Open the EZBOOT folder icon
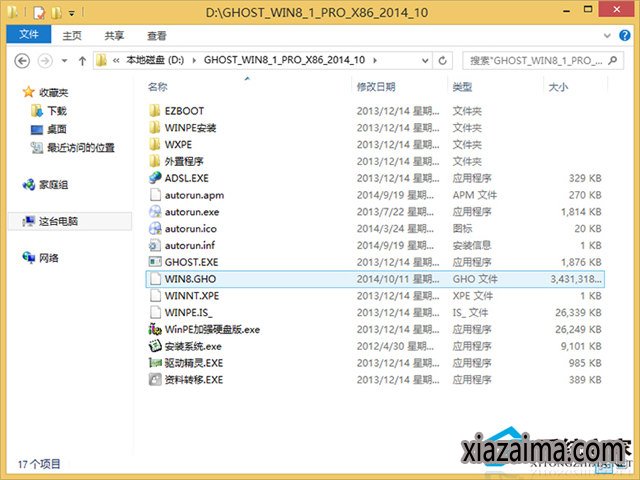640x480 pixels. 155,111
